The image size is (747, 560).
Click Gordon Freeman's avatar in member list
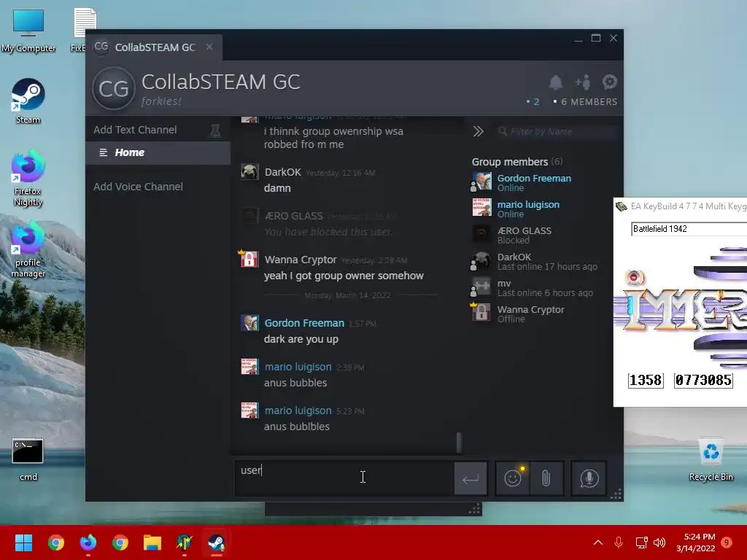coord(481,182)
